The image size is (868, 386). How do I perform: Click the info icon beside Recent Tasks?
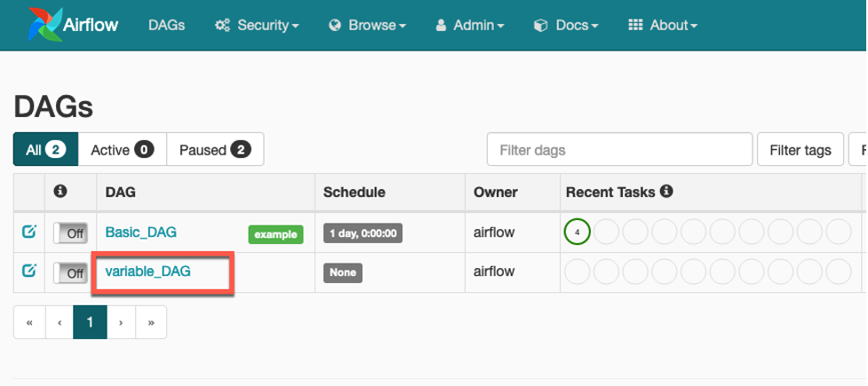click(666, 192)
